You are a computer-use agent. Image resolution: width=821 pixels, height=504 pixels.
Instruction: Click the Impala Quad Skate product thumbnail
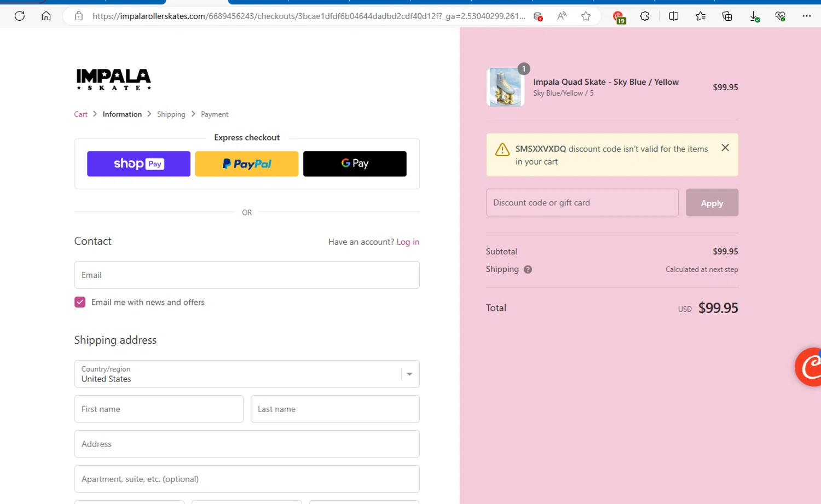pyautogui.click(x=505, y=87)
